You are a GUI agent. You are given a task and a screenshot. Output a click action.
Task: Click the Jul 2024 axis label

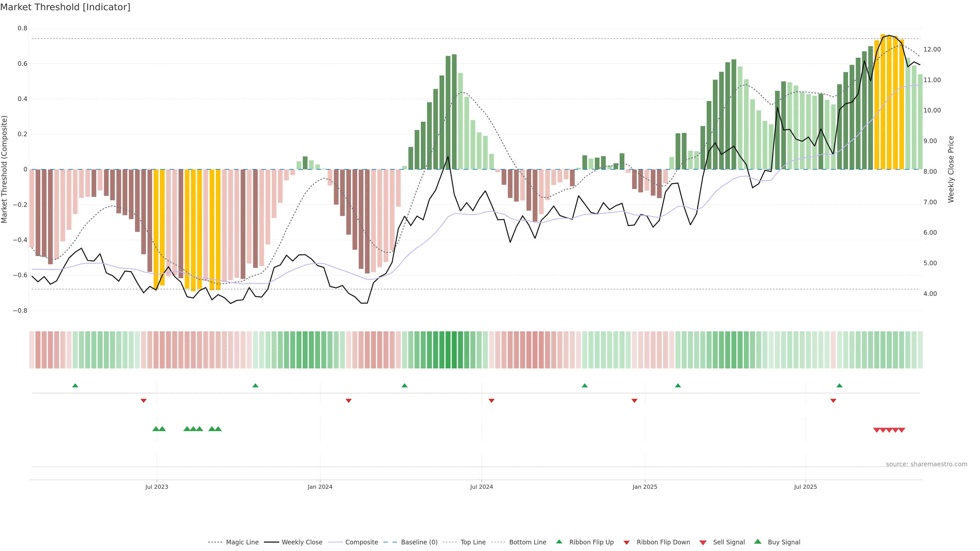pyautogui.click(x=481, y=487)
